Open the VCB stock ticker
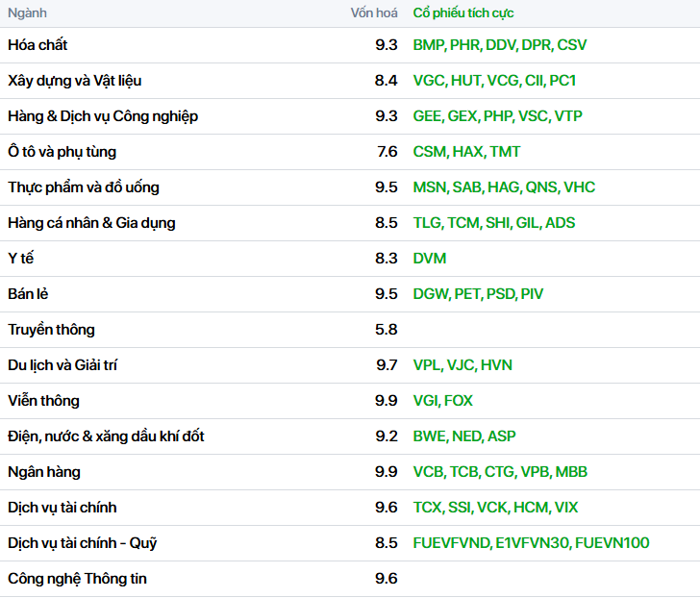 [428, 472]
